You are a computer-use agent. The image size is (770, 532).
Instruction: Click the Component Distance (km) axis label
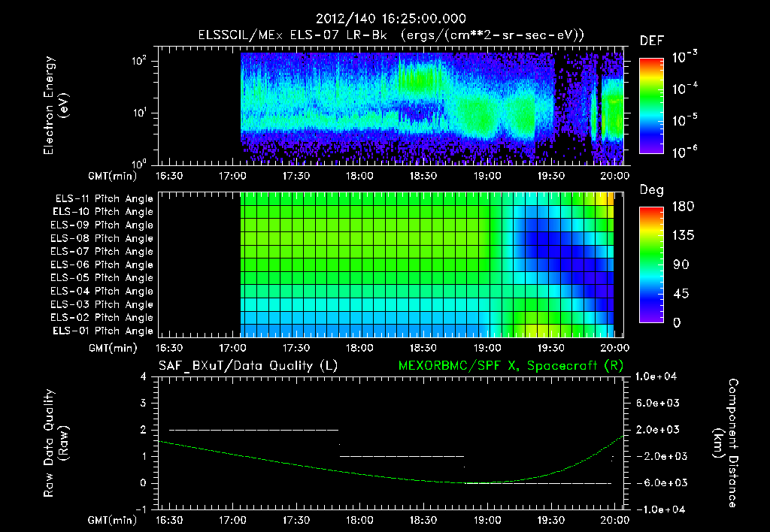tap(726, 443)
